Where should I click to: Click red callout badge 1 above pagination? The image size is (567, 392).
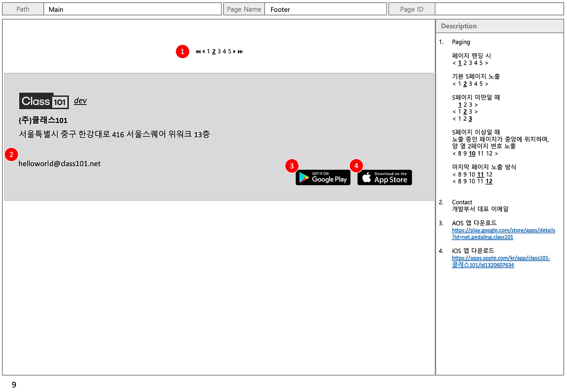(183, 51)
